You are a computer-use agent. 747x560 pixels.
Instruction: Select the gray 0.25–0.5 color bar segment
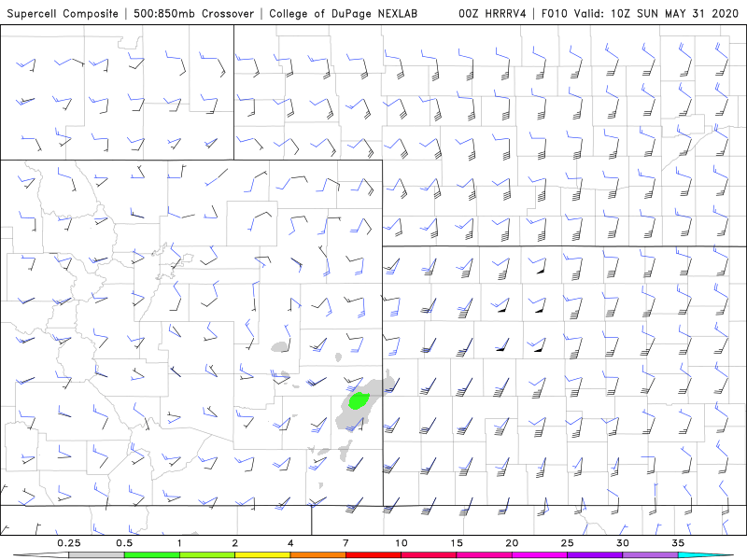point(96,555)
